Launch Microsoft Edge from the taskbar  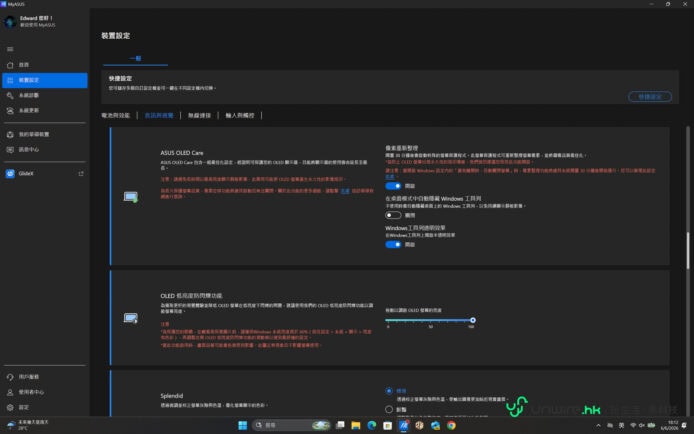(x=372, y=425)
